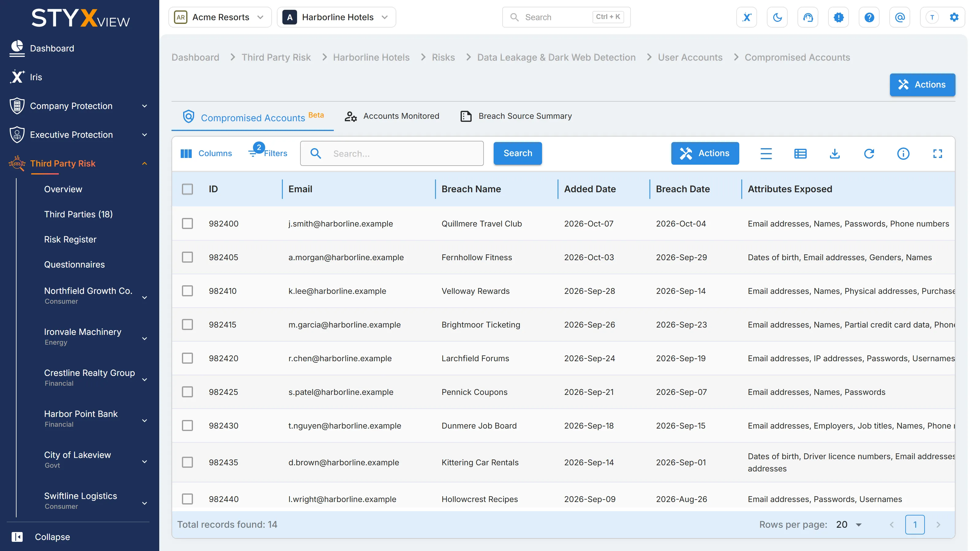Image resolution: width=980 pixels, height=551 pixels.
Task: Collapse Third Party Risk menu chevron
Action: [145, 163]
